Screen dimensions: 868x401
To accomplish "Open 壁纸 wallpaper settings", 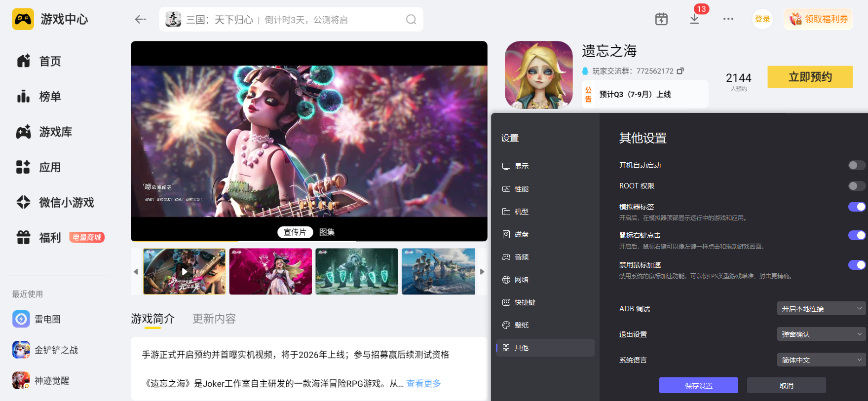I will [545, 325].
